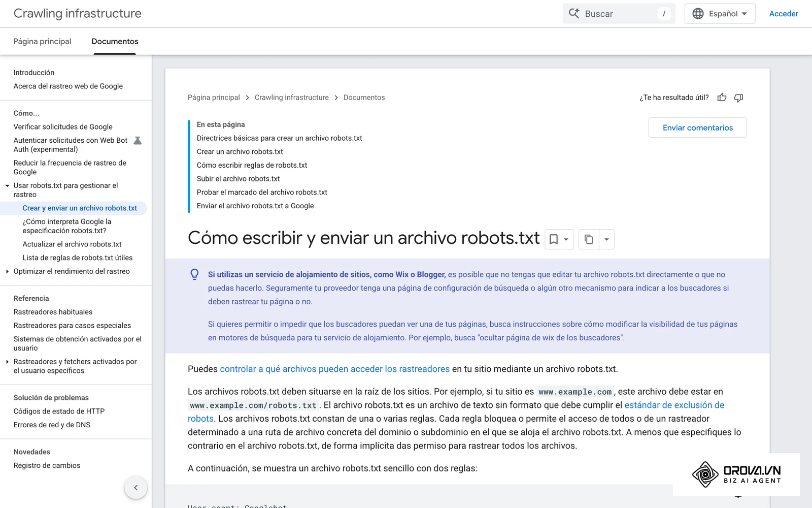Focus the Buscar search field
This screenshot has width=812, height=508.
click(x=619, y=14)
